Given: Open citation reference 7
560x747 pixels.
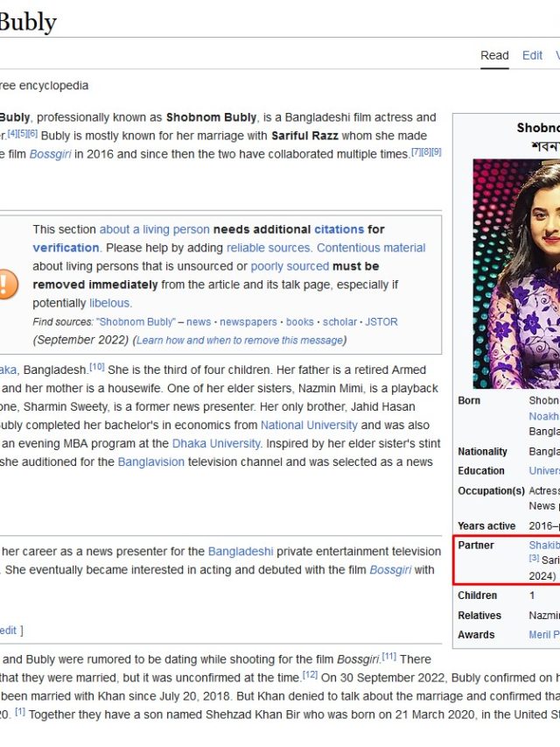Looking at the screenshot, I should 416,152.
